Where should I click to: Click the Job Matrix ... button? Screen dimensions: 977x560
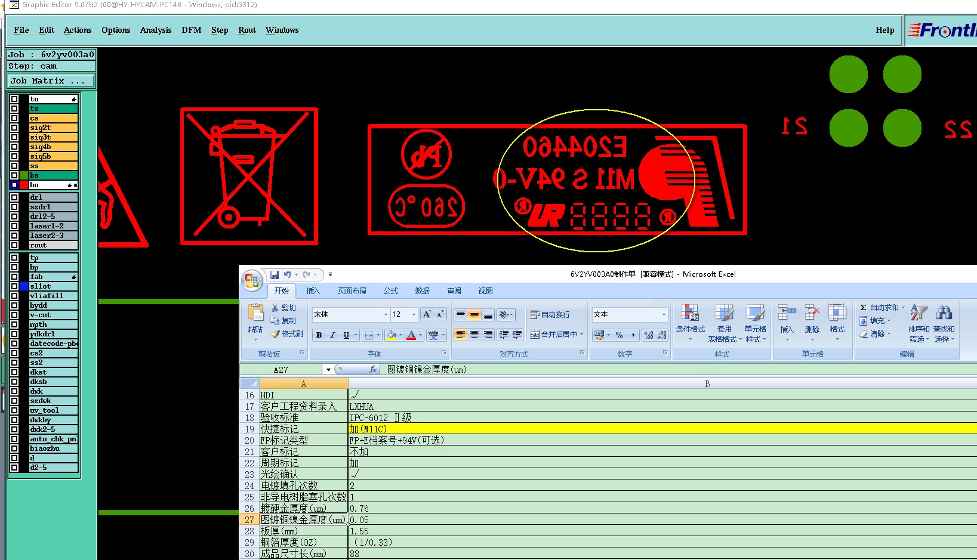pos(51,81)
